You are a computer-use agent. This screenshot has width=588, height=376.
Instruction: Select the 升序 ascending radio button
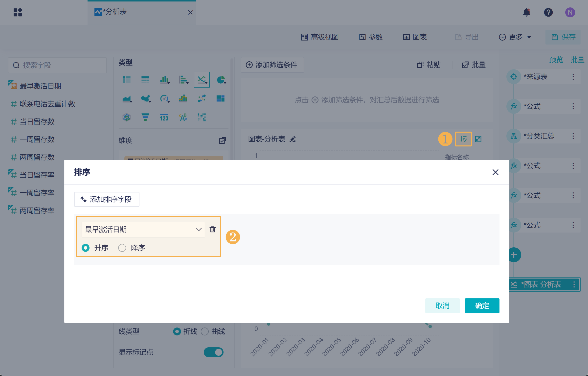(86, 248)
